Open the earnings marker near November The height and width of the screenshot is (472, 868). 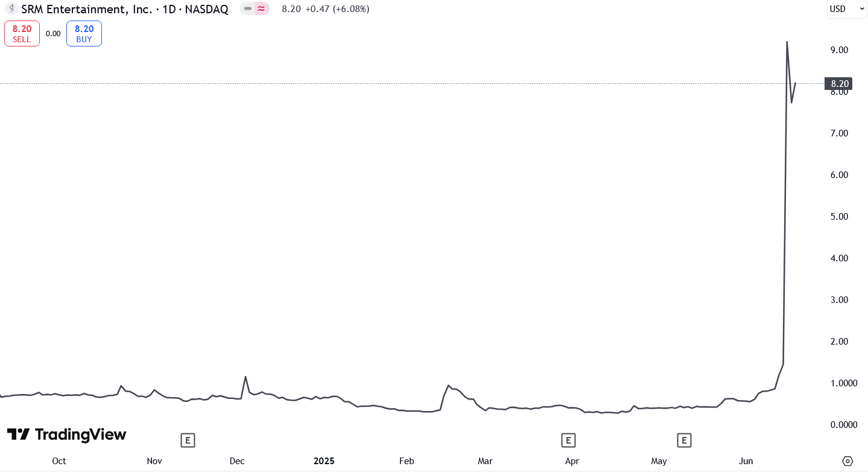[188, 441]
